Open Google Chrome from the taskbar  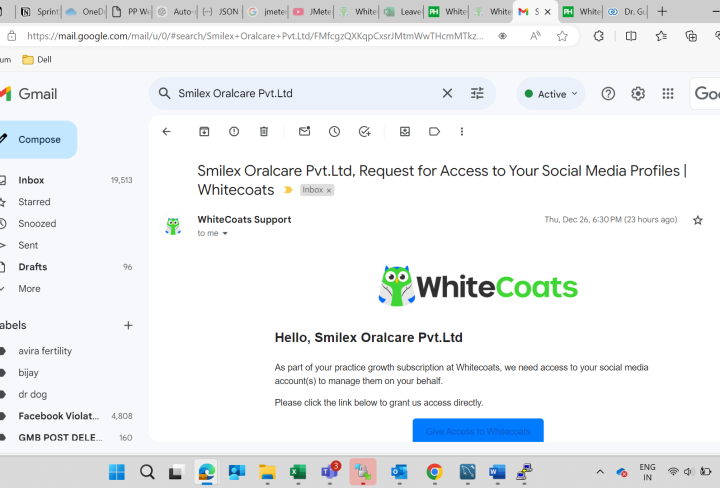coord(434,472)
